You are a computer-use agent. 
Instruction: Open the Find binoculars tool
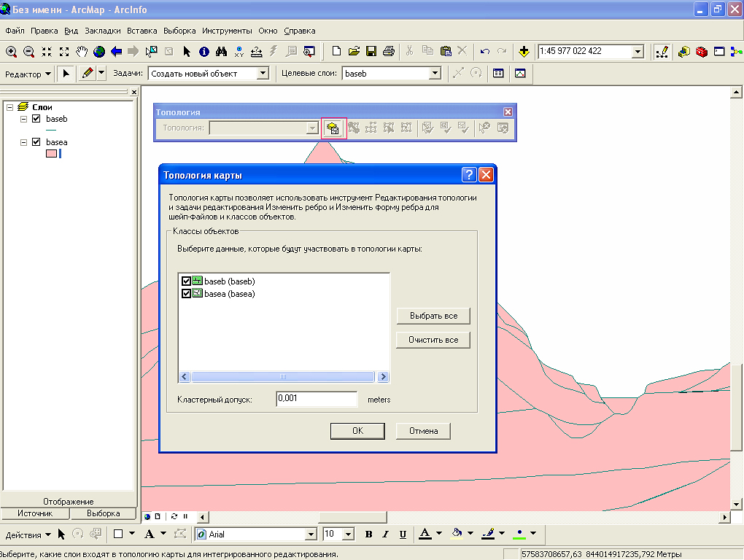point(222,51)
